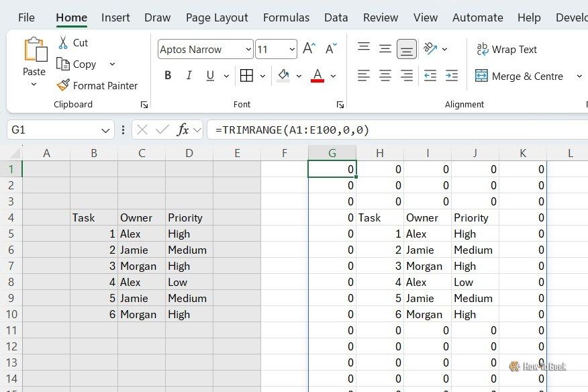Align text right

pyautogui.click(x=407, y=76)
